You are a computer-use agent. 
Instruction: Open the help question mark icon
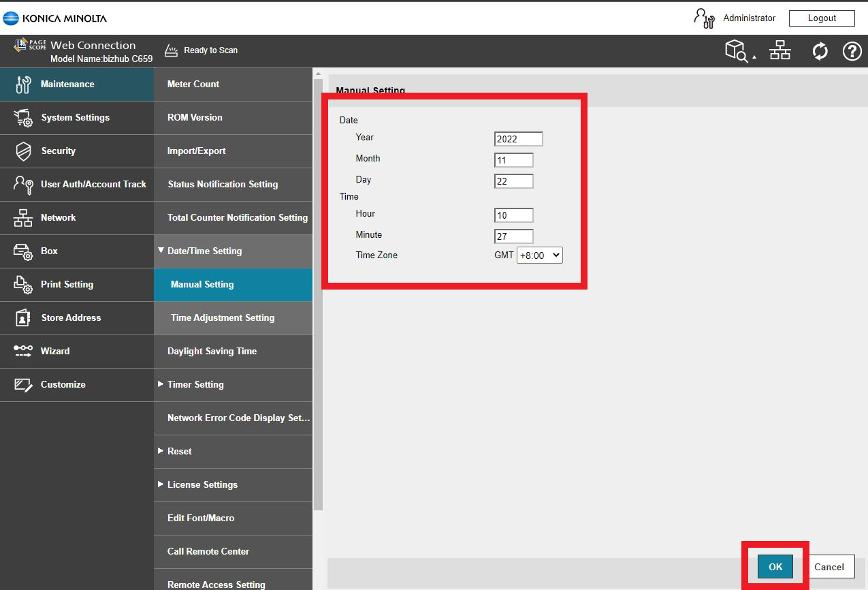(852, 51)
